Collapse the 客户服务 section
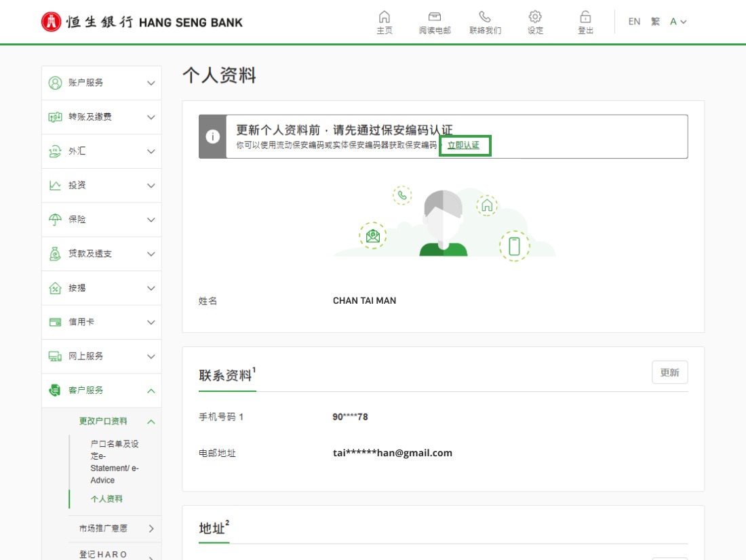The width and height of the screenshot is (746, 560). (x=151, y=391)
